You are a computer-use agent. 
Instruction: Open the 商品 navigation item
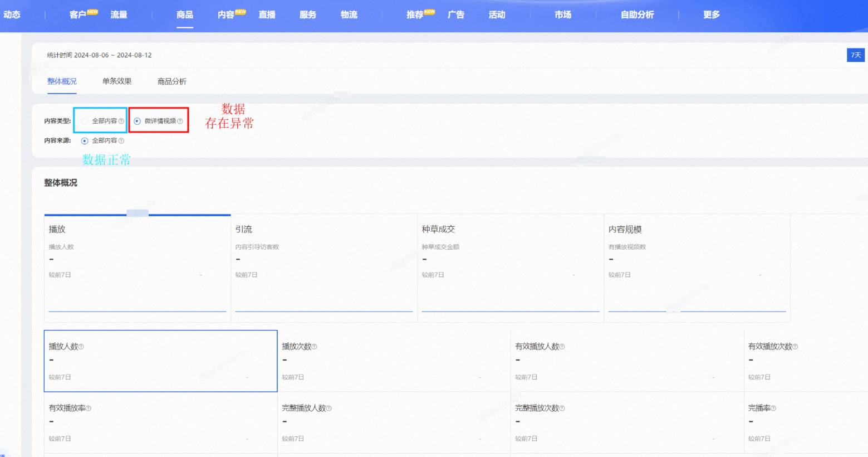185,14
